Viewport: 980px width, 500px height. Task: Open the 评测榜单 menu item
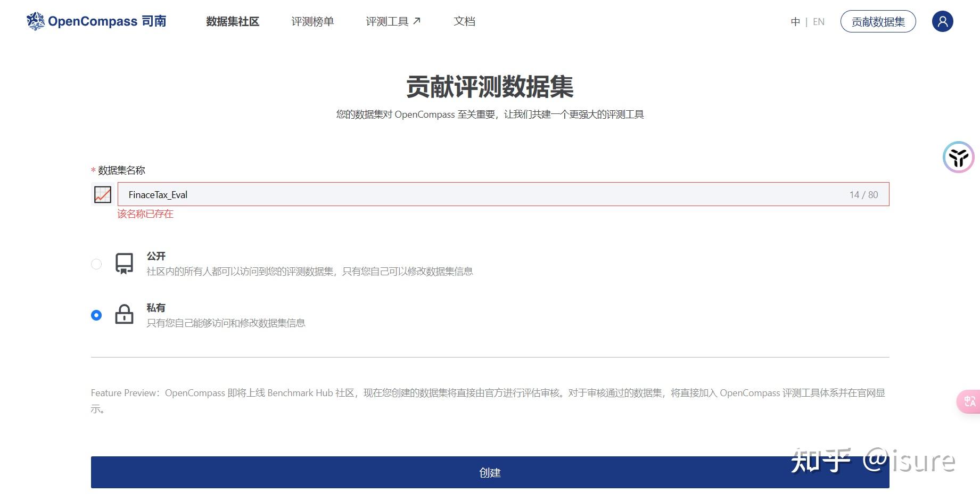coord(312,21)
